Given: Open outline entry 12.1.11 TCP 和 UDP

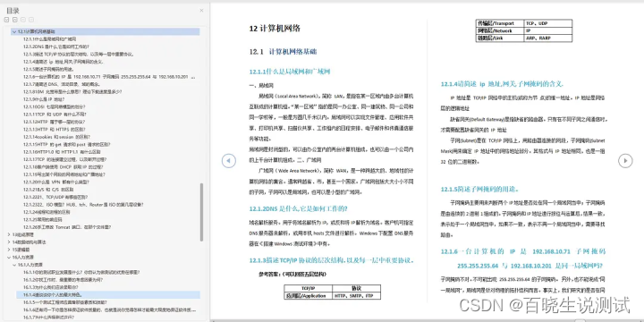Looking at the screenshot, I should pyautogui.click(x=55, y=114).
